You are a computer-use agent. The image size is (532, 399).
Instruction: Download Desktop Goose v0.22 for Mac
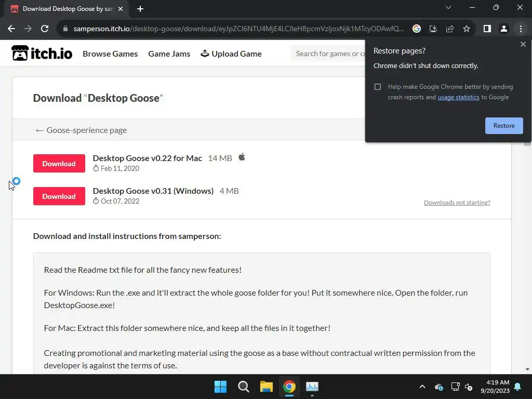point(59,164)
